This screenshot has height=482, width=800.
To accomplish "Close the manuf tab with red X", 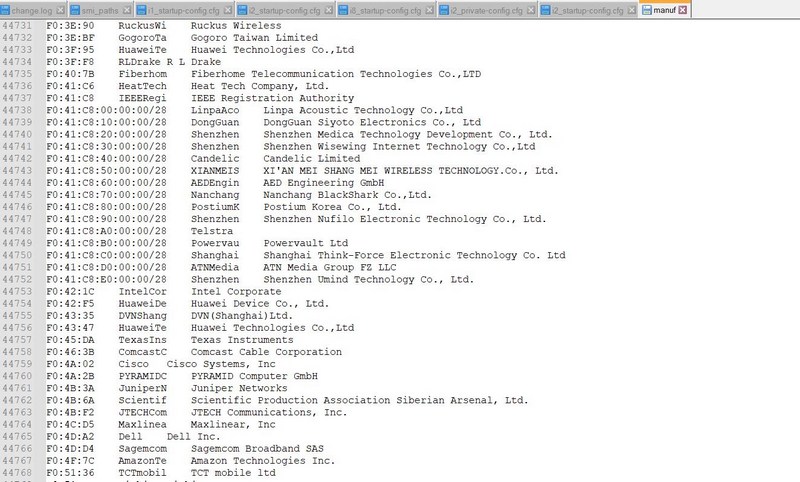I will [x=683, y=10].
